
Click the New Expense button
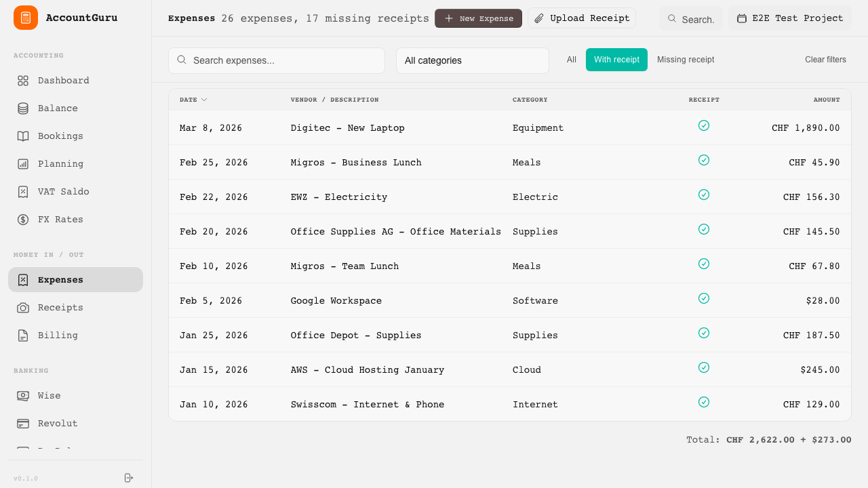pyautogui.click(x=478, y=18)
